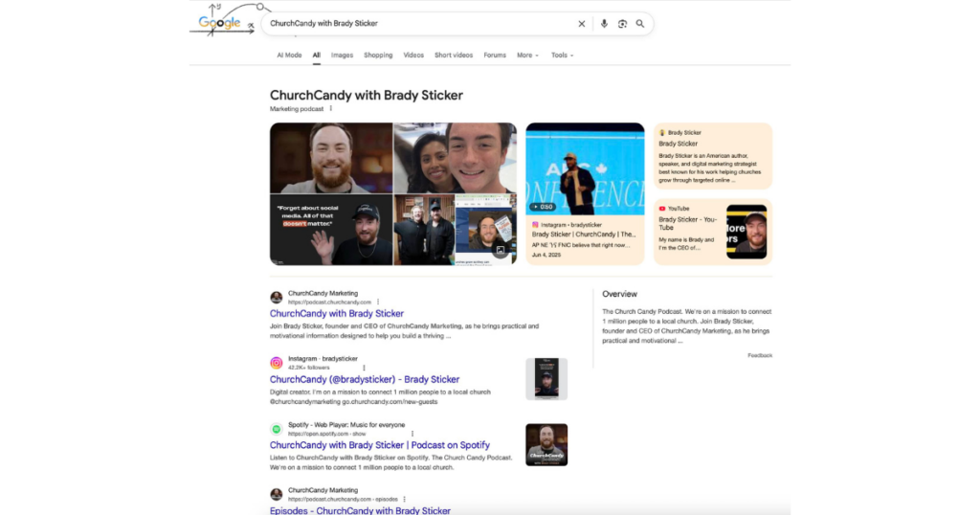Click the Feedback link under Overview

(x=759, y=355)
